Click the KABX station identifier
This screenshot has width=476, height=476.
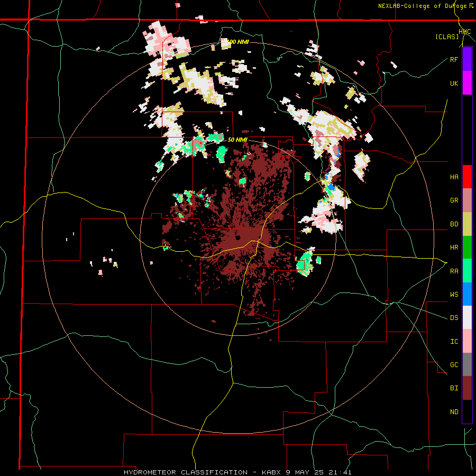point(272,472)
